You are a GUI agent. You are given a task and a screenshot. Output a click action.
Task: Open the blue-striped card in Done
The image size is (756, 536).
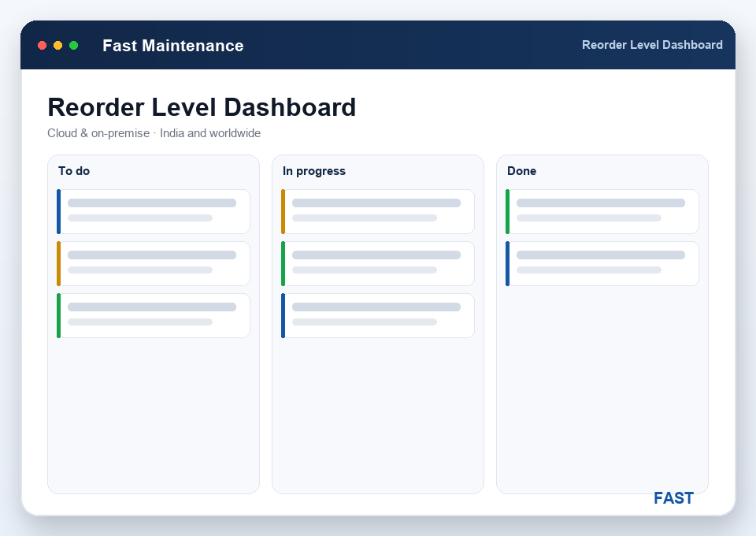(602, 264)
